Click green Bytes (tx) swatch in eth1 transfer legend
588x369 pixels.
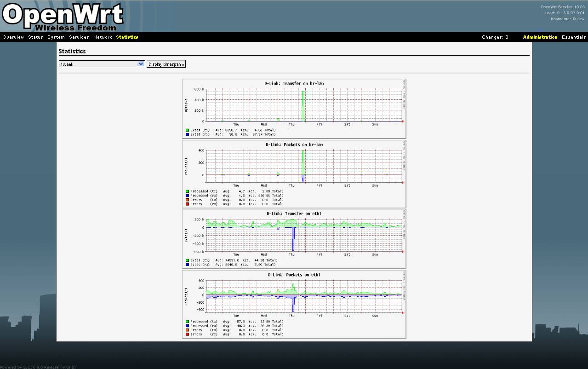click(x=188, y=260)
